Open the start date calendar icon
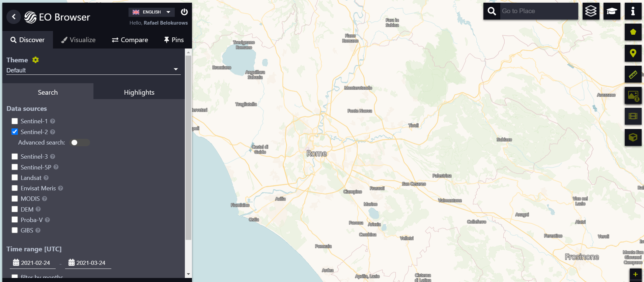 pyautogui.click(x=16, y=262)
